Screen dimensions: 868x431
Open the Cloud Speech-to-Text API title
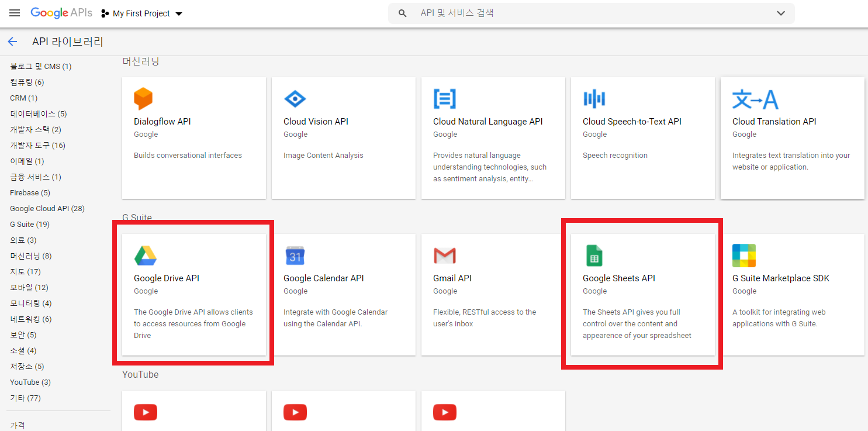[x=632, y=122]
